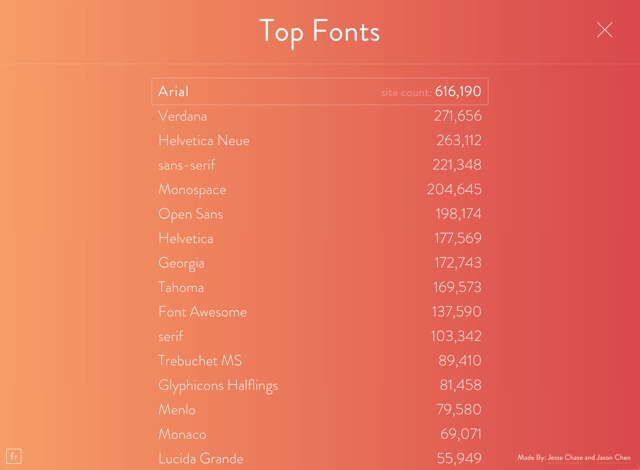This screenshot has width=640, height=470.
Task: Open the fr logo icon
Action: [x=14, y=456]
